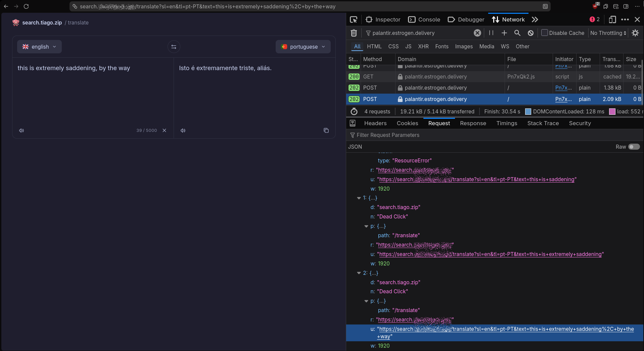Clear the filter URLs text
The image size is (644, 351).
tap(477, 33)
